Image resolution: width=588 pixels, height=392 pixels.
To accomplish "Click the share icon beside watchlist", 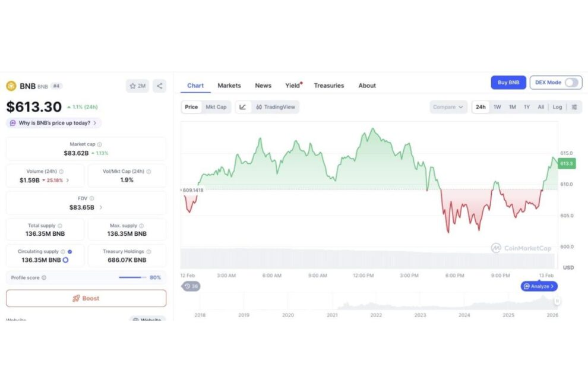I will pos(159,86).
